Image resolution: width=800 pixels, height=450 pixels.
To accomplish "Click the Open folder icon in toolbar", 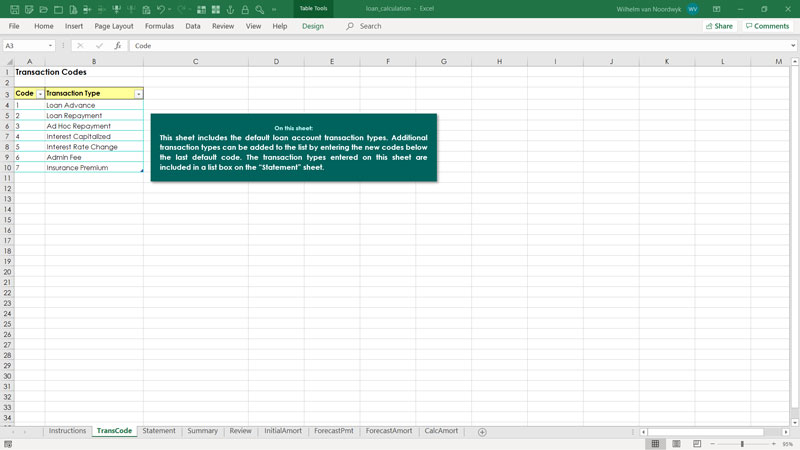I will tap(44, 9).
